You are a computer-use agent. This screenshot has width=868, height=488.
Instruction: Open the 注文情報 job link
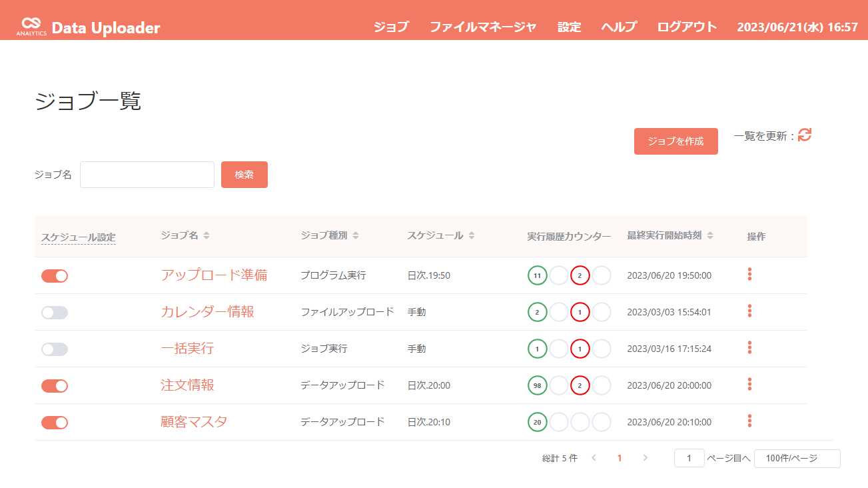pos(187,385)
